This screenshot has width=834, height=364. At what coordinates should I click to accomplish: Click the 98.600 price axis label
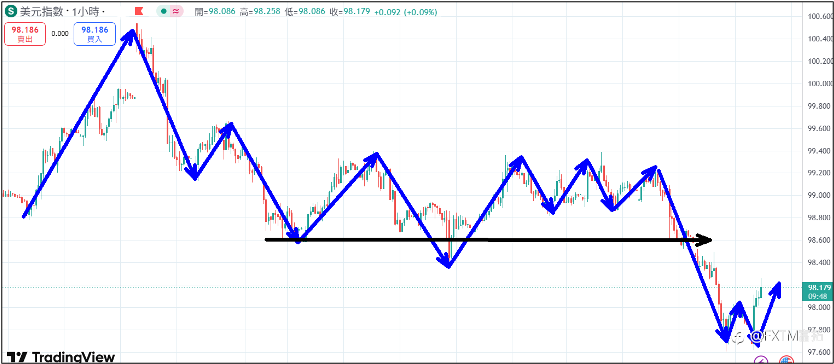[x=819, y=241]
